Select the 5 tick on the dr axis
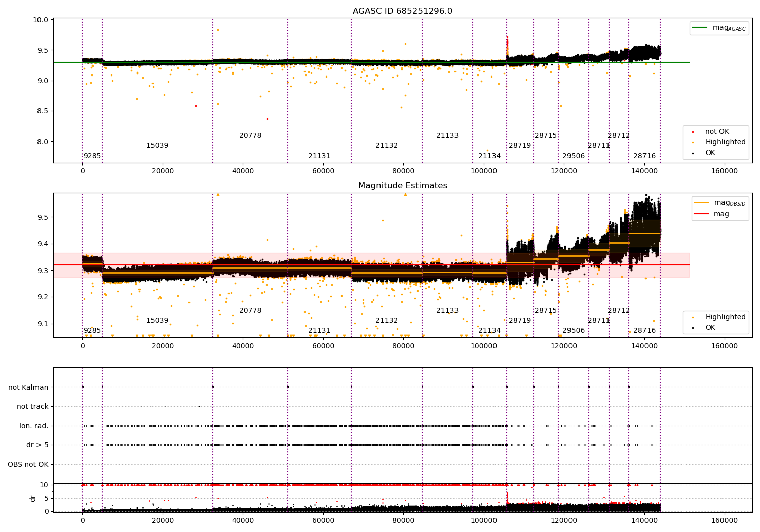 click(x=46, y=499)
